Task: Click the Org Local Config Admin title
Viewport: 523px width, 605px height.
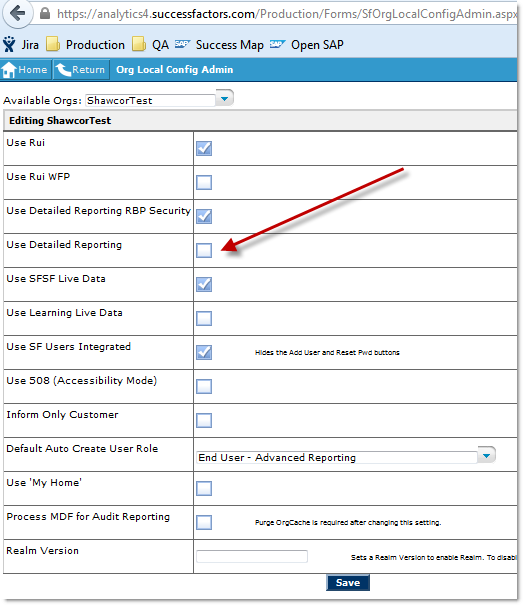Action: click(174, 69)
